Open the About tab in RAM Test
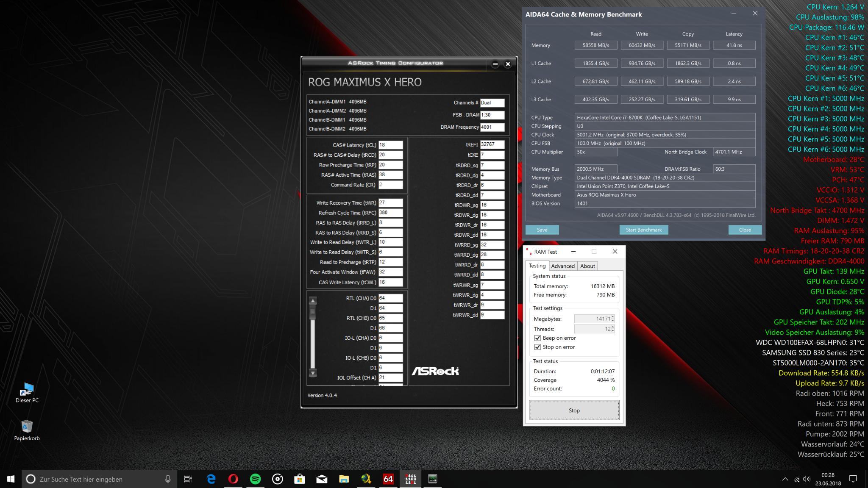Viewport: 868px width, 488px height. point(587,266)
